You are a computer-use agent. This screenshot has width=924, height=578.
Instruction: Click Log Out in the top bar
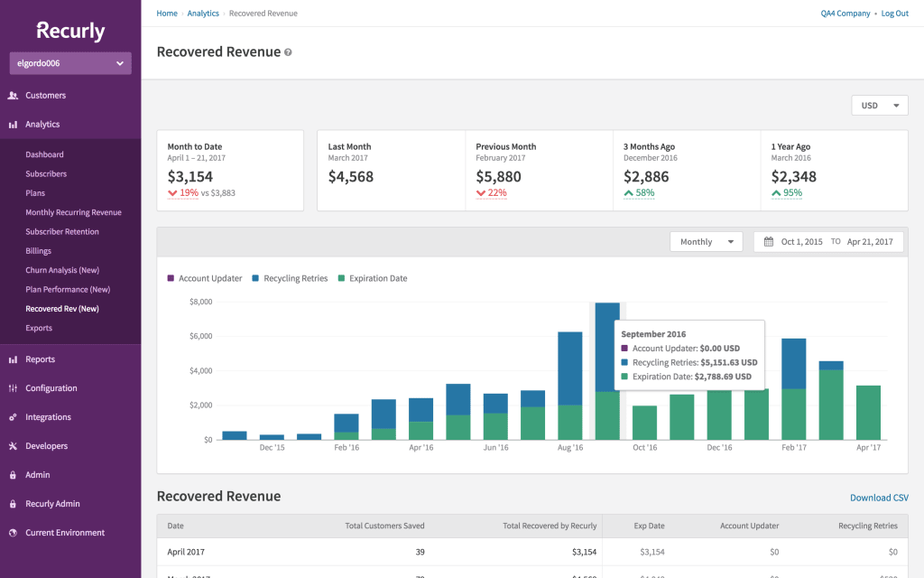click(894, 13)
